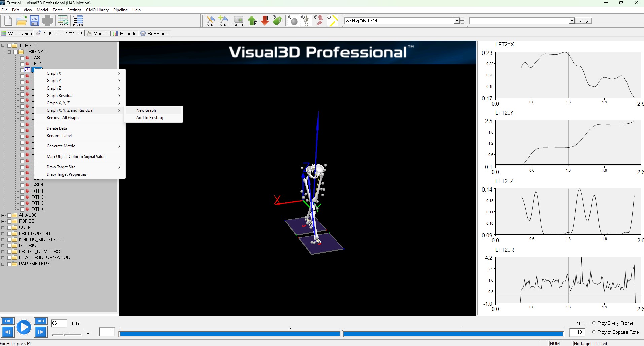Switch to the Models tab
This screenshot has width=644, height=346.
point(98,33)
